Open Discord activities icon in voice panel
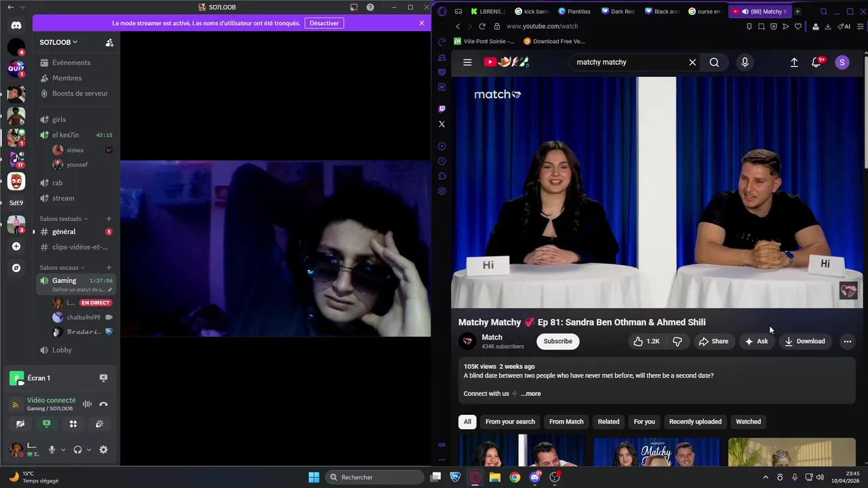Screen dimensions: 868x488 point(73,424)
